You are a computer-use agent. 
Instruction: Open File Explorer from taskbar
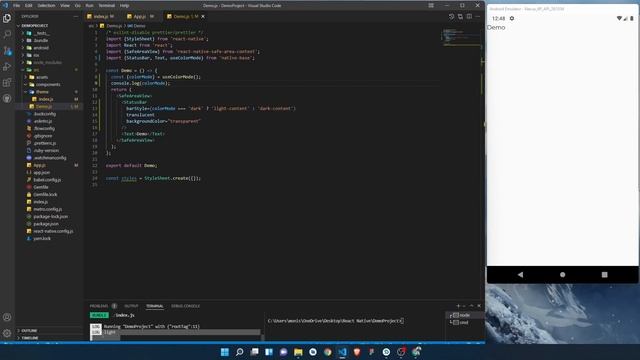[298, 352]
